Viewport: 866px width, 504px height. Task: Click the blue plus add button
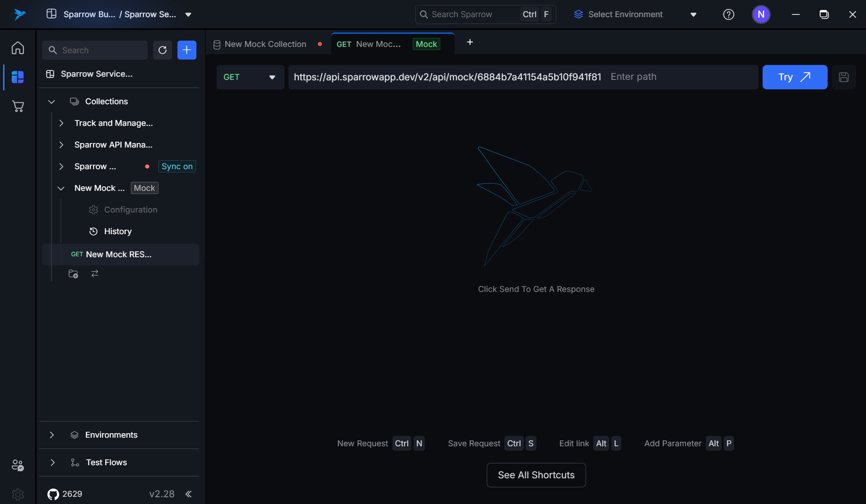click(187, 50)
